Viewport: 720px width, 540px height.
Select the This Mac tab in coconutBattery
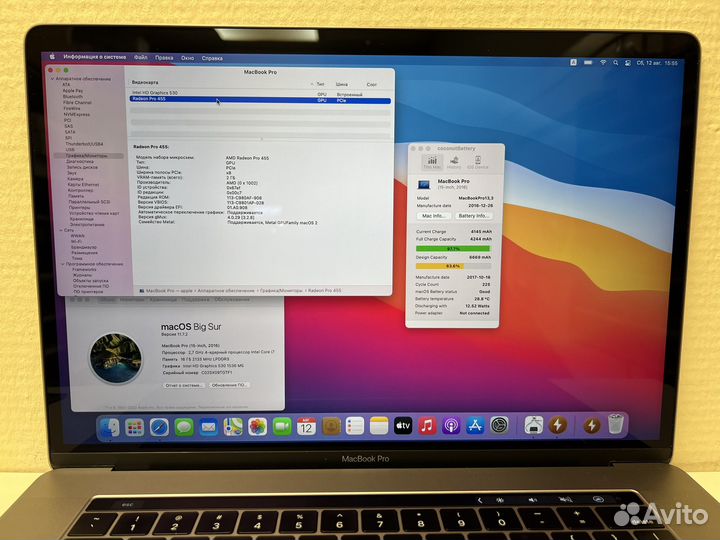coord(432,162)
